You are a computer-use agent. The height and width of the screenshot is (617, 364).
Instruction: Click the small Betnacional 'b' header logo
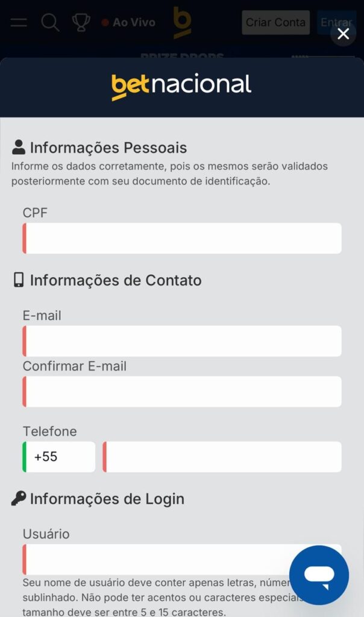click(182, 22)
